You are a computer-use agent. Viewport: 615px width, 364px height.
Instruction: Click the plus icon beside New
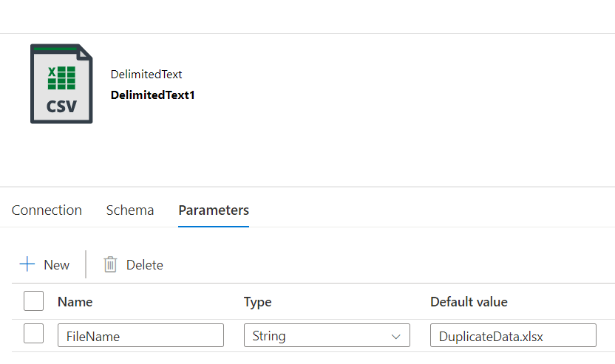[27, 264]
